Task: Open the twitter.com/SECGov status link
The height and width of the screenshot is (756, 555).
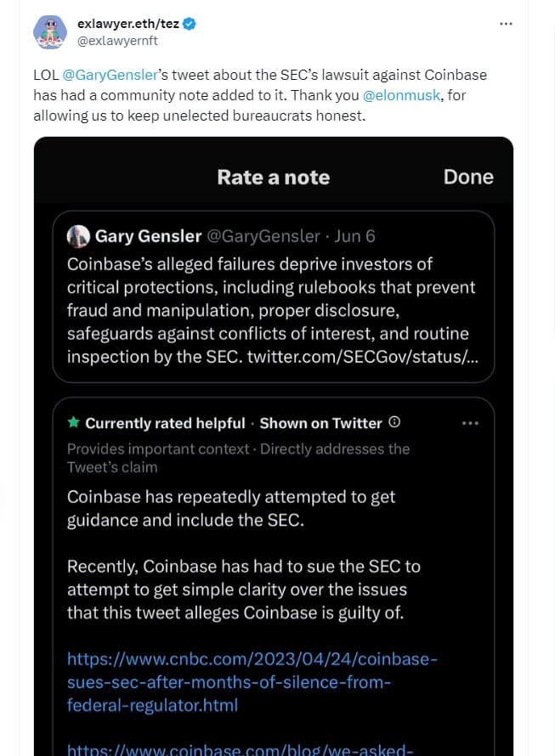Action: tap(363, 357)
